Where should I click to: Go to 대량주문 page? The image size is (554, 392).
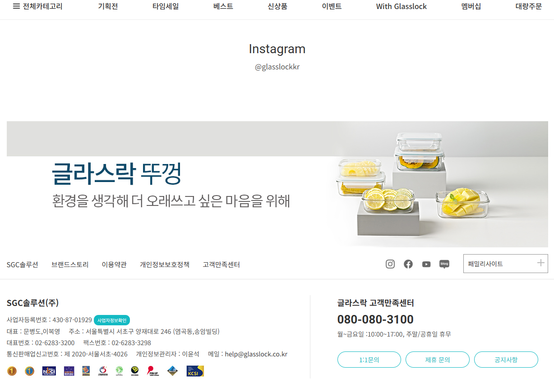click(x=529, y=6)
